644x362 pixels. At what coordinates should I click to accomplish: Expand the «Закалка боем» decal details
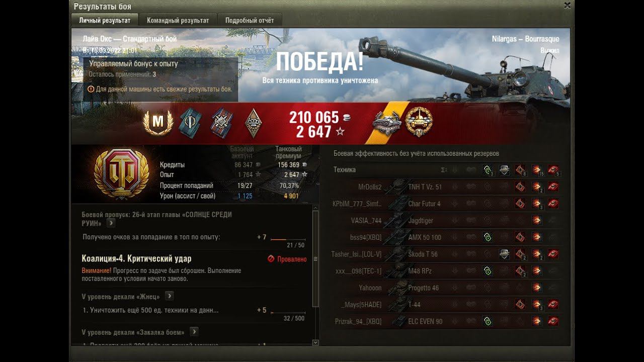click(x=194, y=332)
